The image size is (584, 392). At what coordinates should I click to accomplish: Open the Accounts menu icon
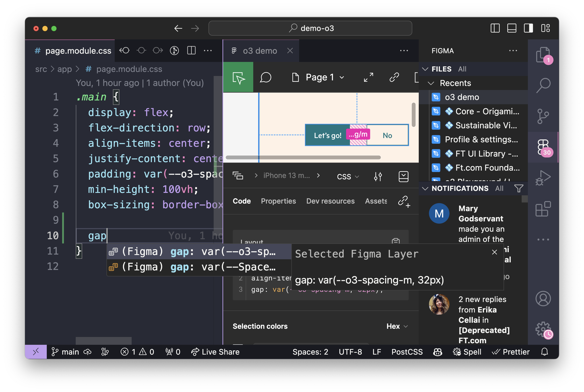click(x=543, y=298)
